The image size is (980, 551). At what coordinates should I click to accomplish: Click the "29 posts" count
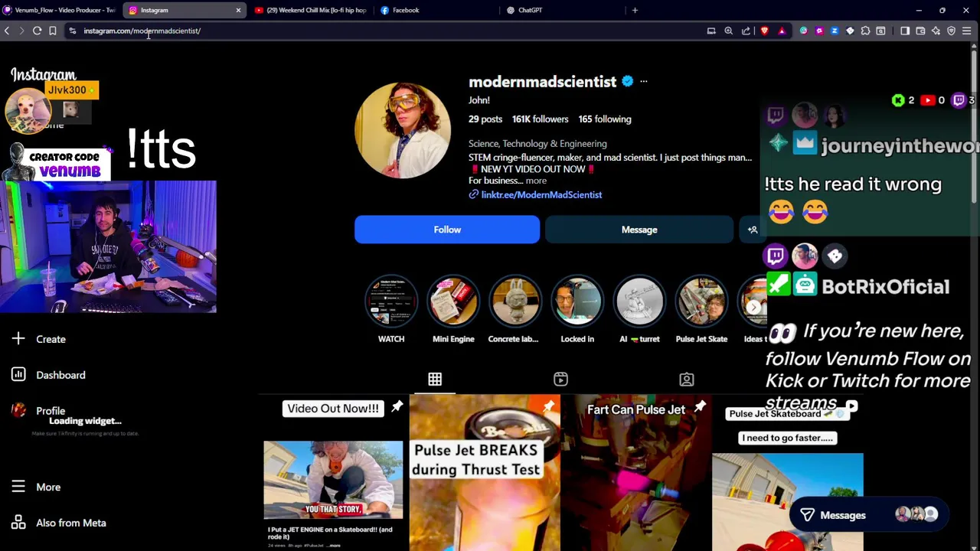click(x=485, y=119)
